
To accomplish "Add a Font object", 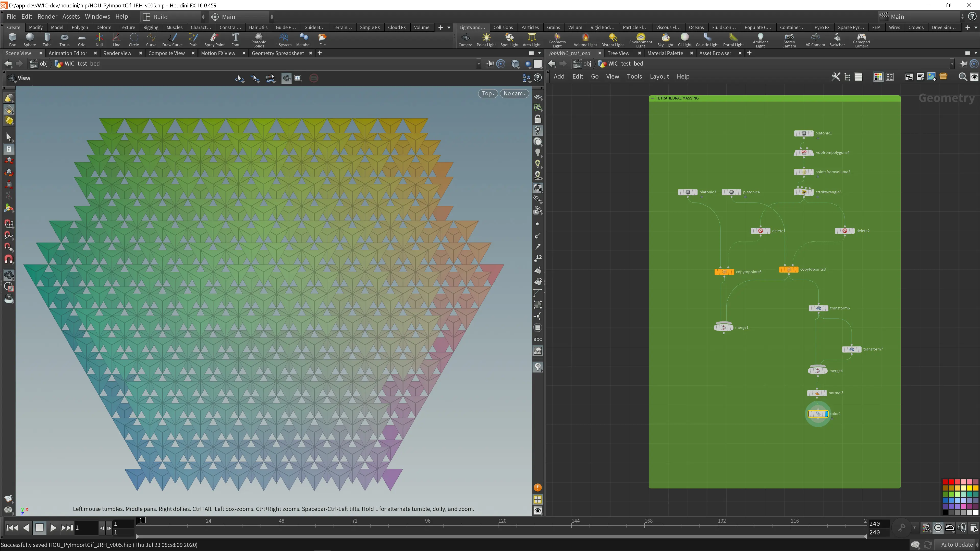I will [x=236, y=40].
